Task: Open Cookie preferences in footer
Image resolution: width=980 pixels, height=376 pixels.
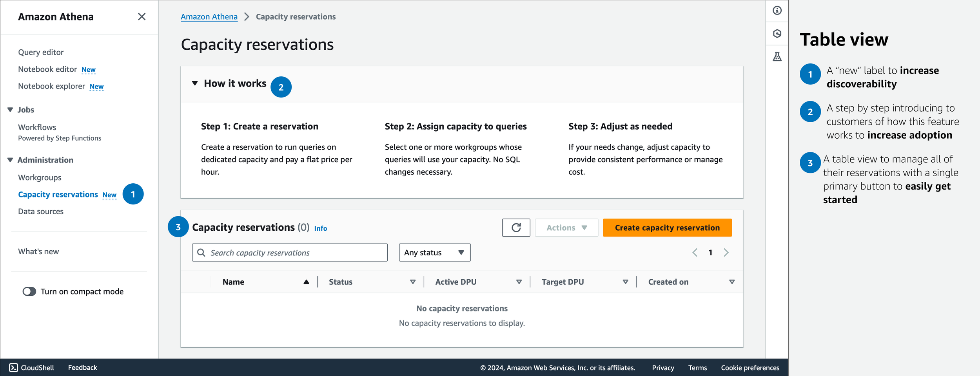Action: coord(750,368)
